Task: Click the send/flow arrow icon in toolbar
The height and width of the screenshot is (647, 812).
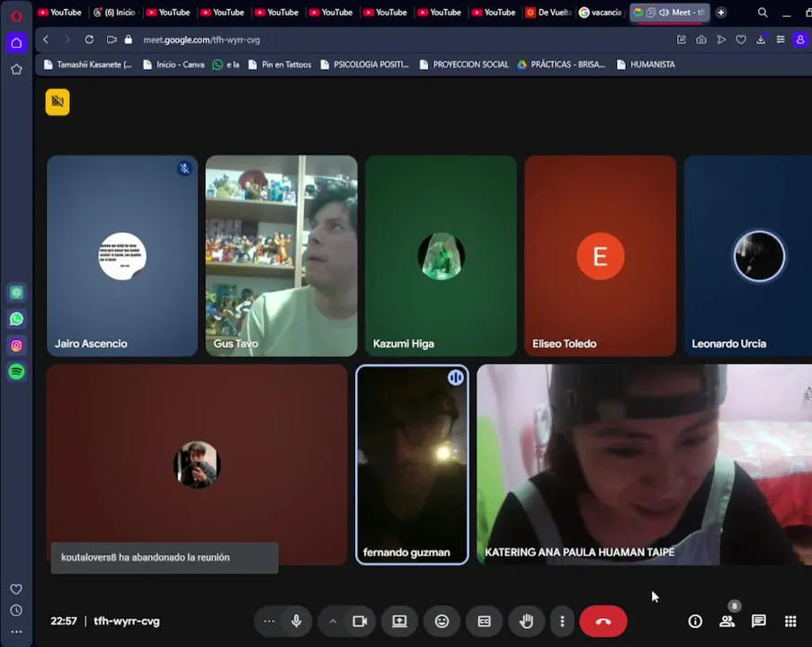Action: 721,40
